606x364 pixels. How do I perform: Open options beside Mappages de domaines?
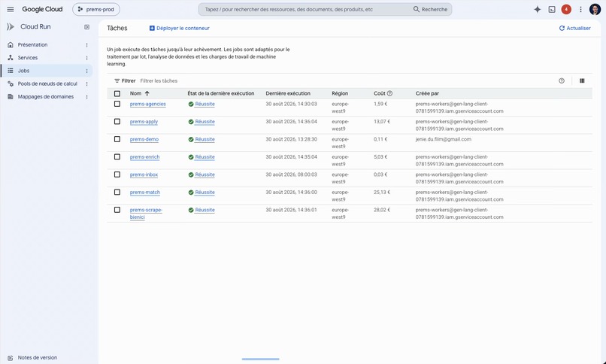(87, 97)
